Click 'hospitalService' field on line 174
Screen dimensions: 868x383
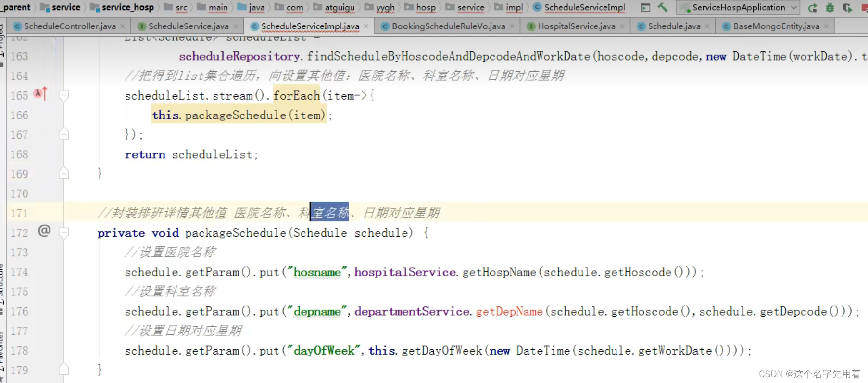tap(405, 272)
